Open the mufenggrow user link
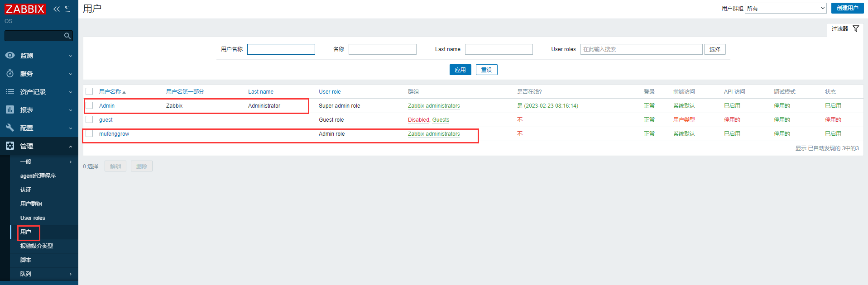 (x=114, y=134)
